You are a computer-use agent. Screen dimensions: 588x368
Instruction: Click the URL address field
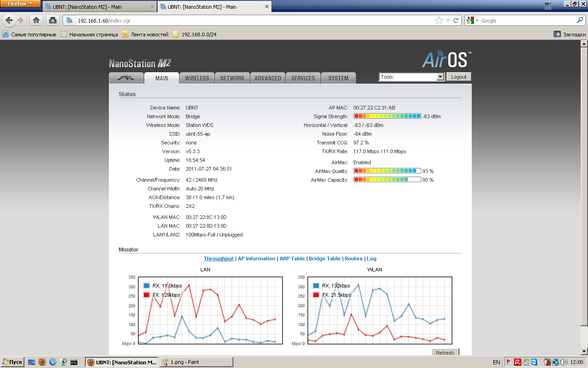pos(253,21)
